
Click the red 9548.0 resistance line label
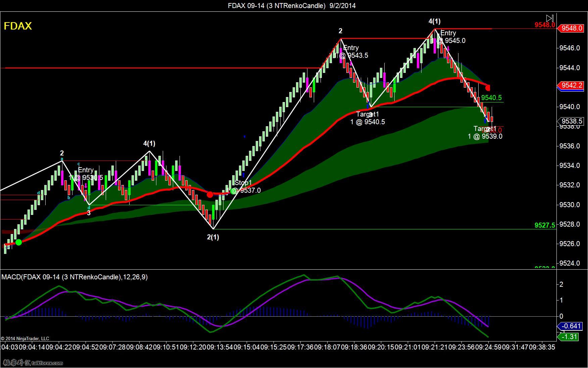[545, 25]
